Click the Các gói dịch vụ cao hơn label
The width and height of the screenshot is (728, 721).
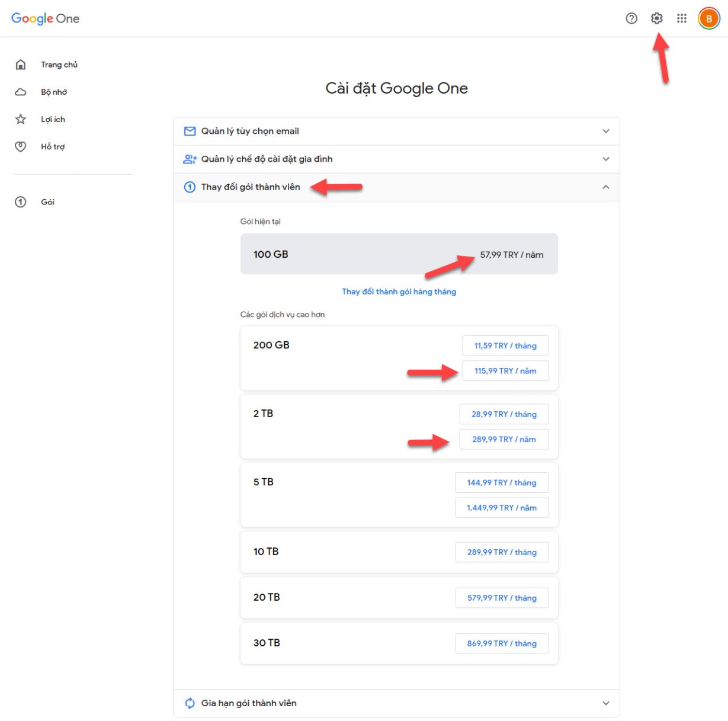tap(282, 315)
